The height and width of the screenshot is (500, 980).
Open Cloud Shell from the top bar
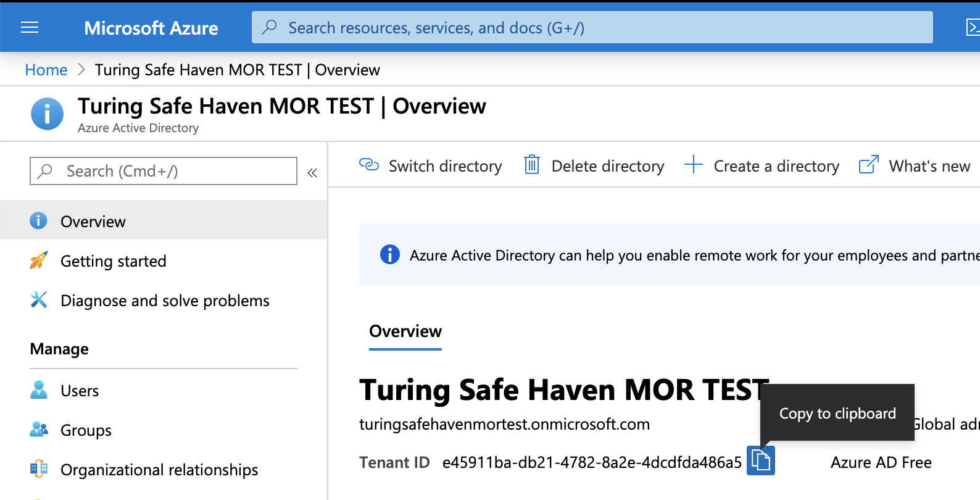[973, 27]
